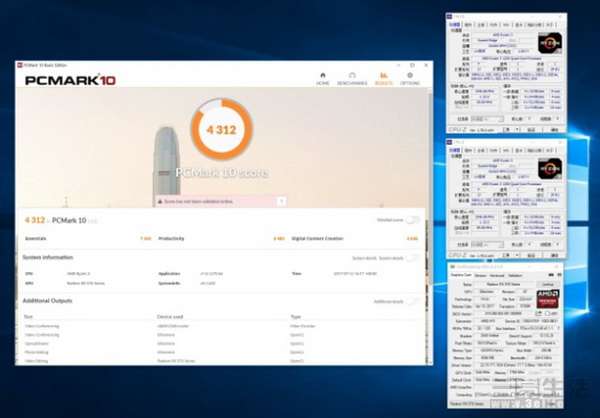
Task: Open the PCMark 10 Home page
Action: point(323,78)
